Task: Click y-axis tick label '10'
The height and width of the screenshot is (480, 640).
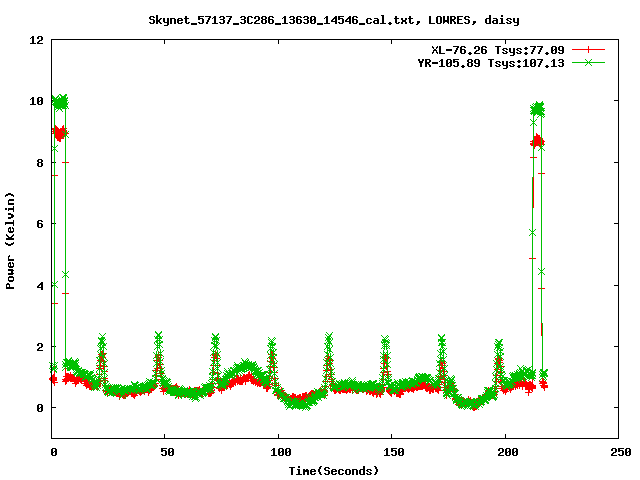Action: pyautogui.click(x=36, y=101)
